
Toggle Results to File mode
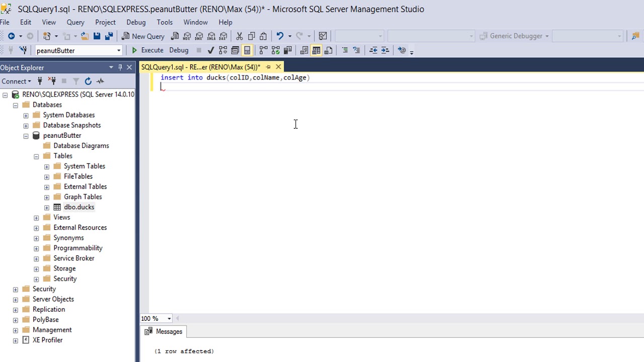pos(329,50)
